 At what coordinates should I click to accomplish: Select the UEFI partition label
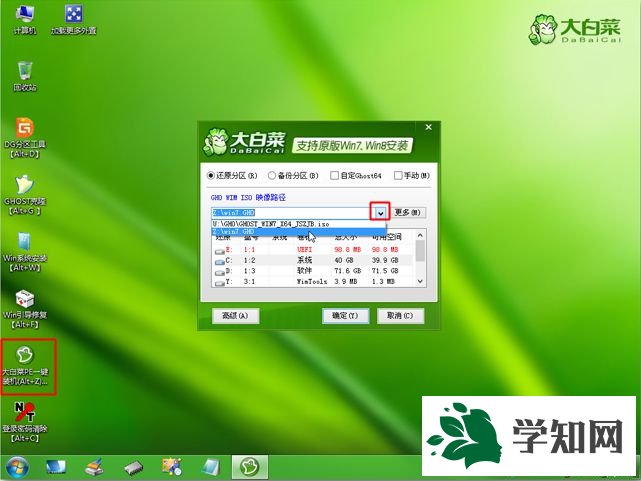pyautogui.click(x=305, y=250)
